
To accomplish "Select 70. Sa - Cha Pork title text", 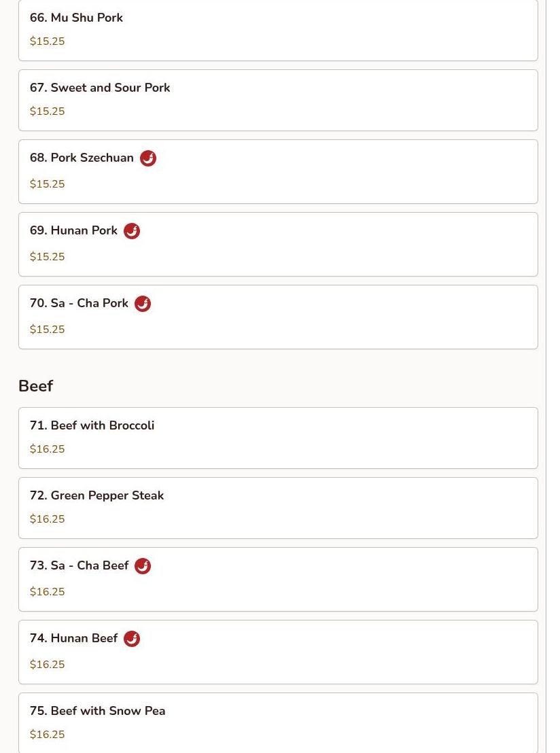I will [79, 303].
